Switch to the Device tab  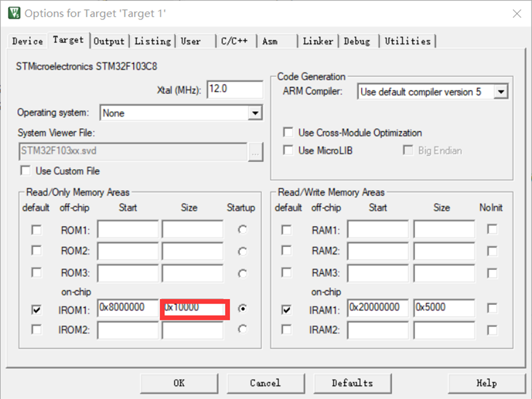tap(28, 41)
